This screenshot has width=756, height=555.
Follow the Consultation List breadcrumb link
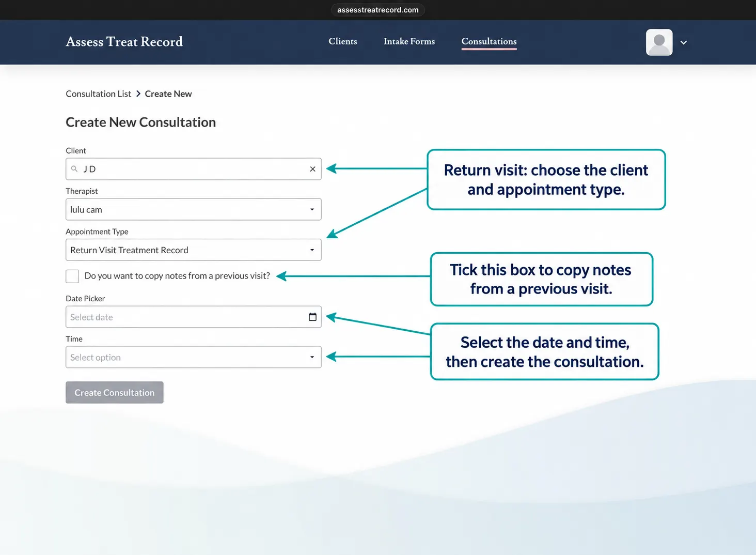[x=99, y=94]
